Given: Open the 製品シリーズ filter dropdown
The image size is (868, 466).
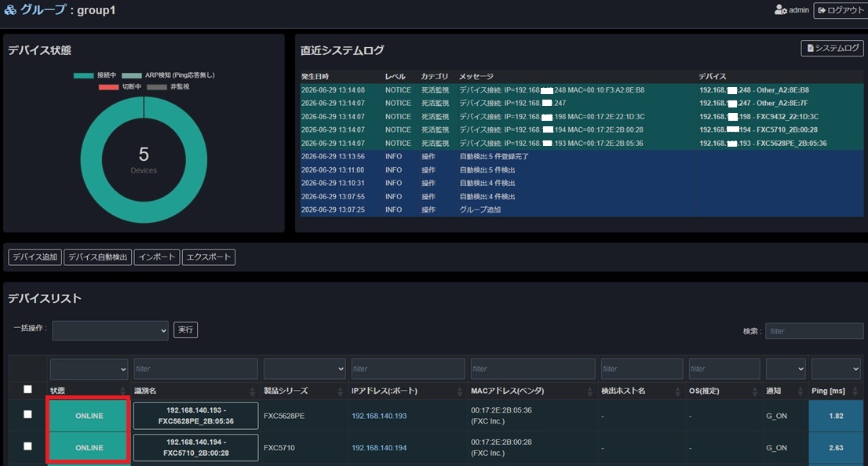Looking at the screenshot, I should pyautogui.click(x=305, y=369).
